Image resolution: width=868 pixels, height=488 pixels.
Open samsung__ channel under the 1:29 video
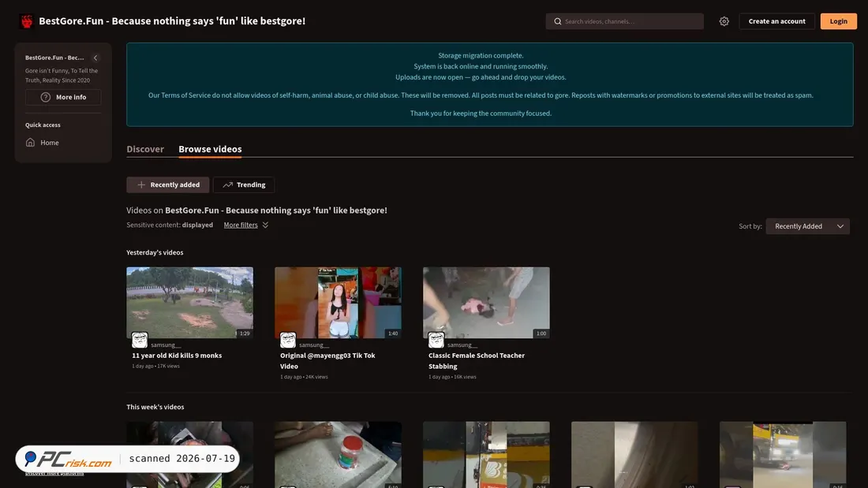pos(166,345)
